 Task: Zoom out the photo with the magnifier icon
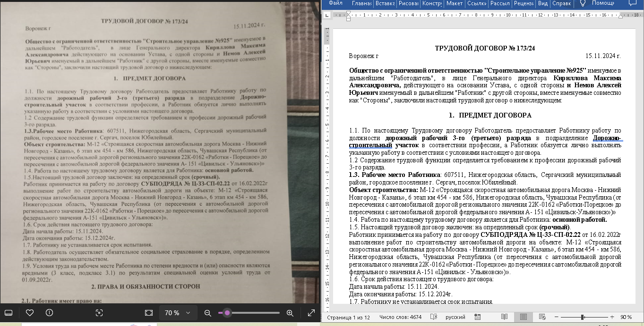pos(208,312)
